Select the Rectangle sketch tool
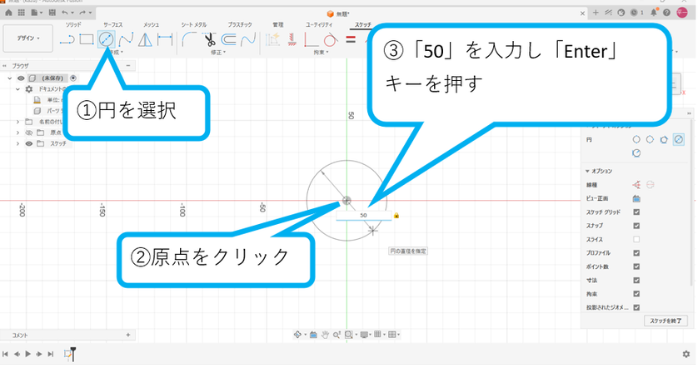Viewport: 698px width, 365px height. tap(86, 40)
